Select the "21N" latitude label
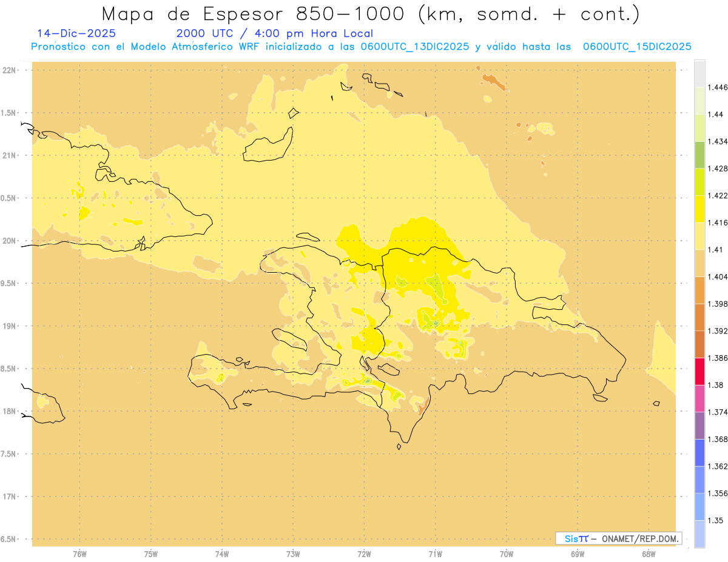 9,155
